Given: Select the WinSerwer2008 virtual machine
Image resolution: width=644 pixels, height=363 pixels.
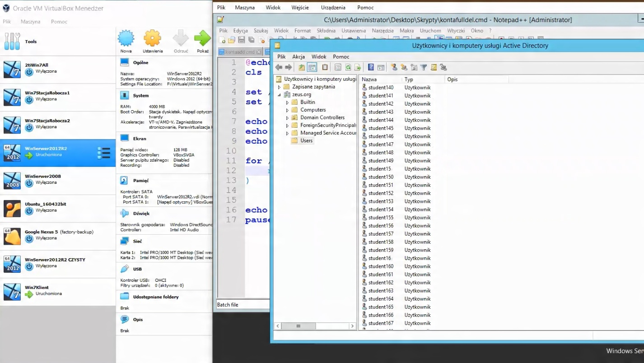Looking at the screenshot, I should click(x=58, y=181).
